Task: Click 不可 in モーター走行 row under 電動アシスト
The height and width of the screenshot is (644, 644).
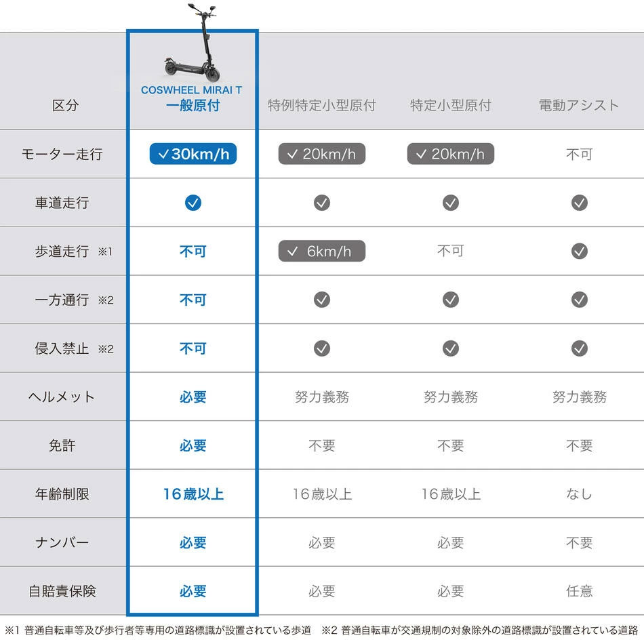Action: 579,155
